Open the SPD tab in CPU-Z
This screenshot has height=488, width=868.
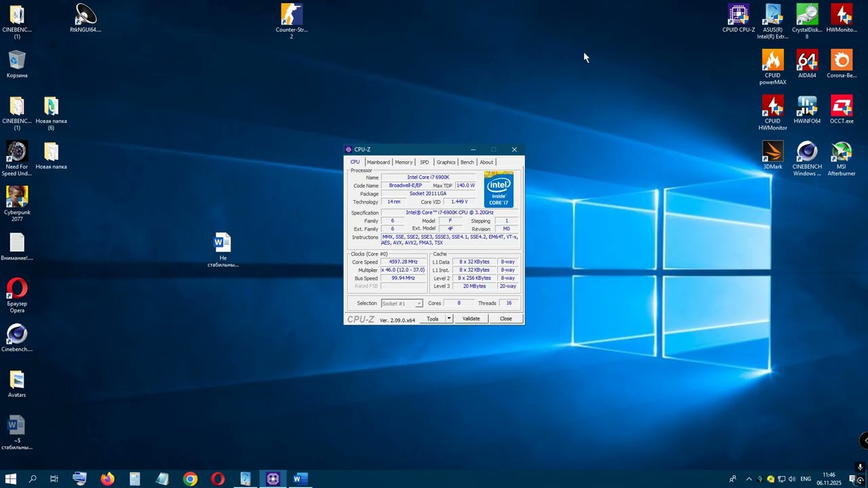point(424,162)
